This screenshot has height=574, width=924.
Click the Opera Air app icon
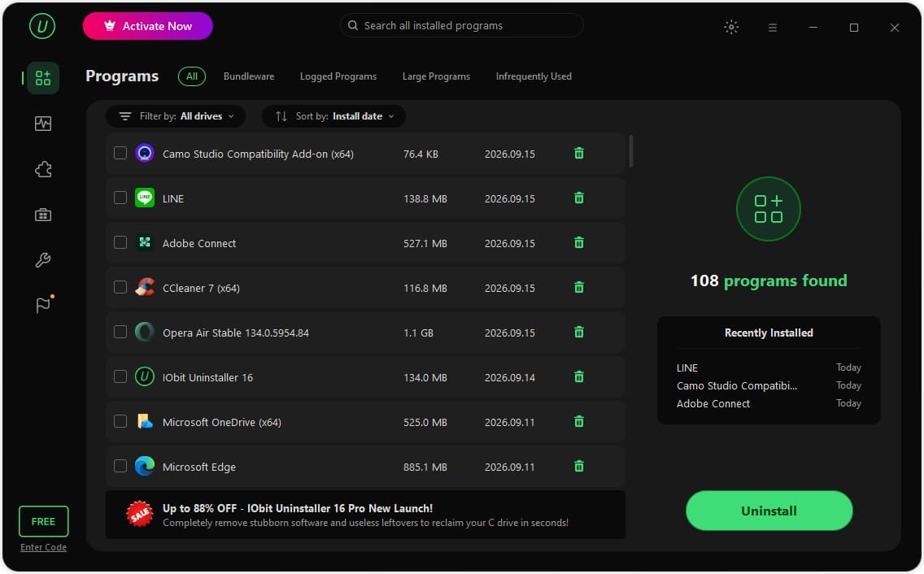click(x=145, y=333)
